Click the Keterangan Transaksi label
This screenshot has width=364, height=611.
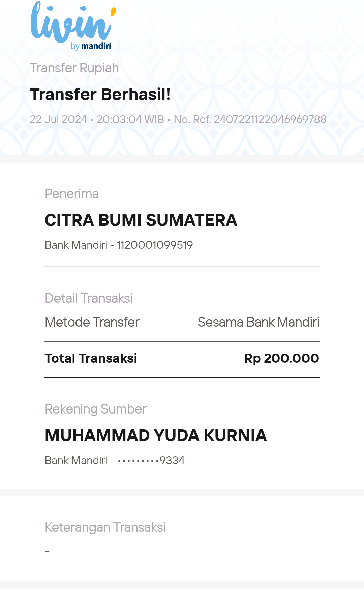click(x=105, y=528)
